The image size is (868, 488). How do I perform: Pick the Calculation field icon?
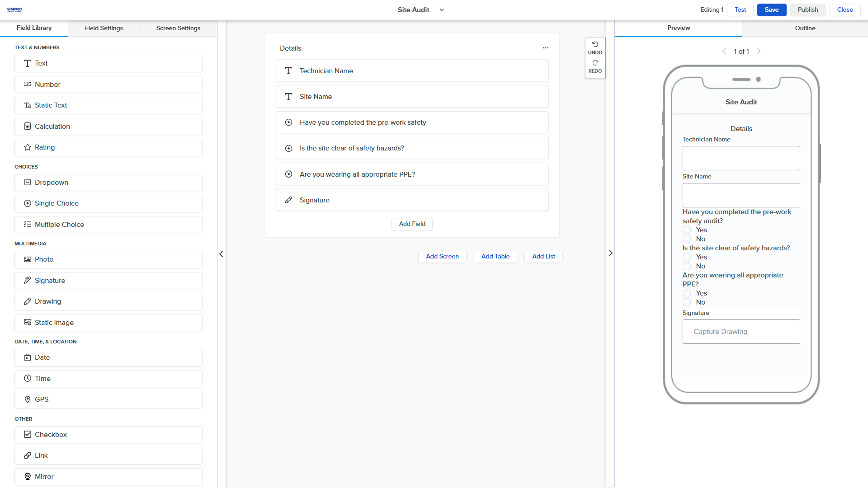point(28,127)
